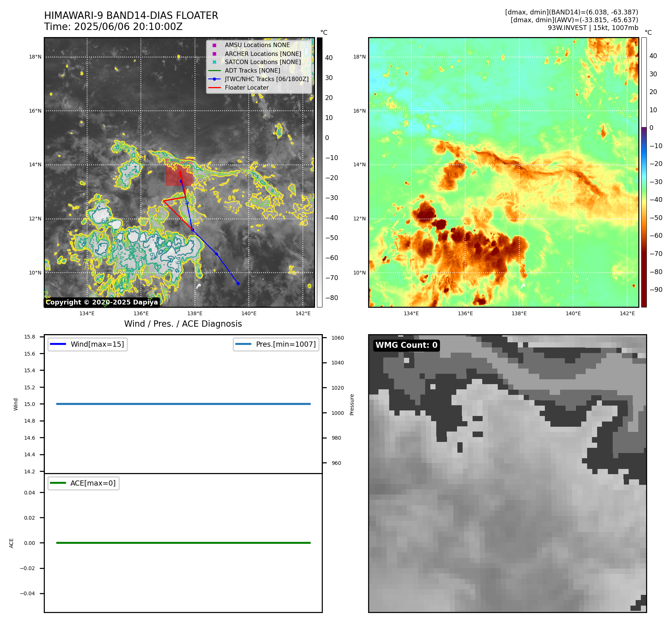The width and height of the screenshot is (672, 626).
Task: Click the vertical Wind axis label
Action: pyautogui.click(x=16, y=404)
